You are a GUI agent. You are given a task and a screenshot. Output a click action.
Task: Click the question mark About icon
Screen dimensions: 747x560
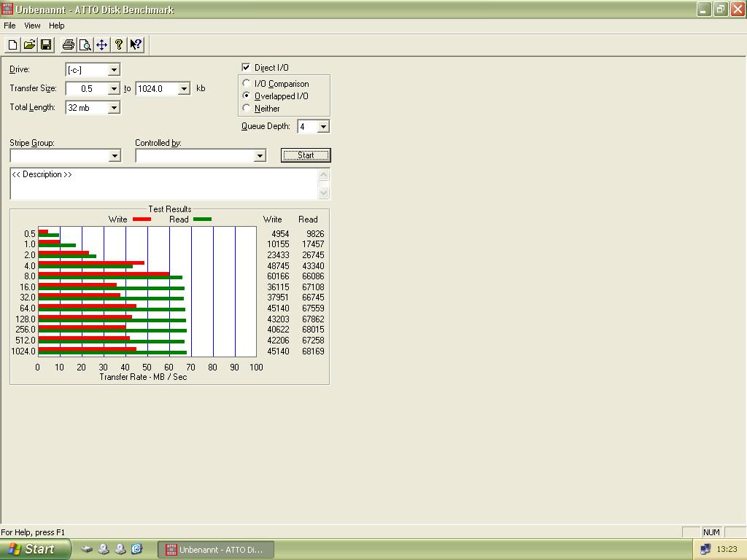pyautogui.click(x=119, y=44)
